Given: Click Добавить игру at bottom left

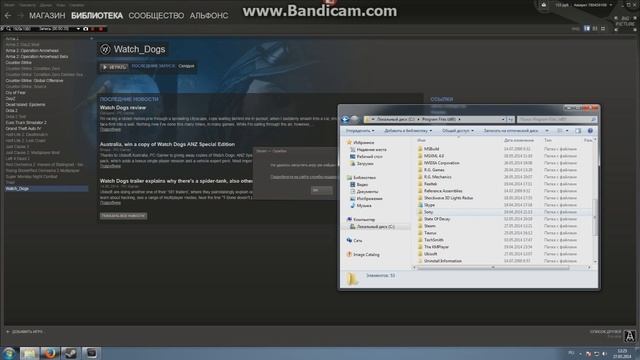Looking at the screenshot, I should [24, 332].
